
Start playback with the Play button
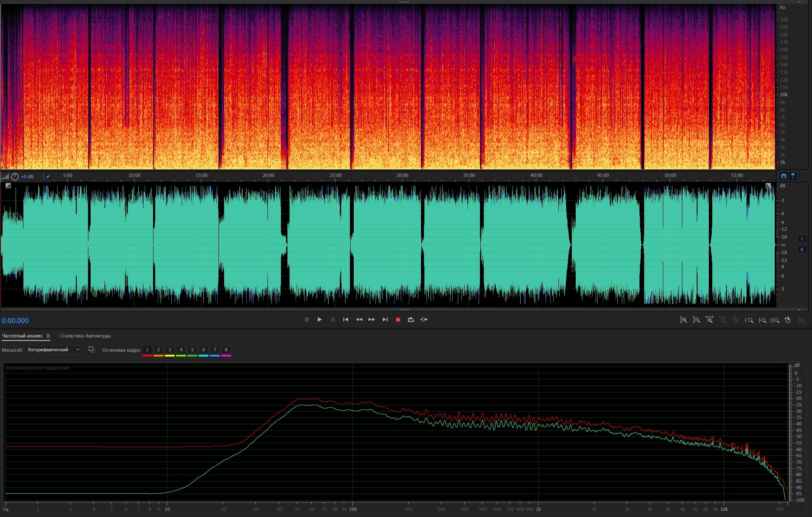[320, 320]
